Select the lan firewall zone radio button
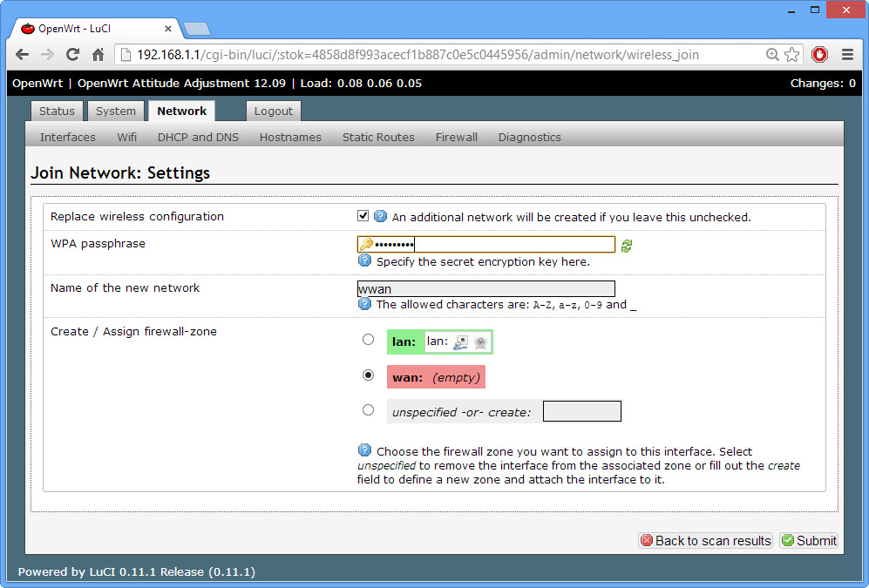This screenshot has width=869, height=588. coord(368,340)
